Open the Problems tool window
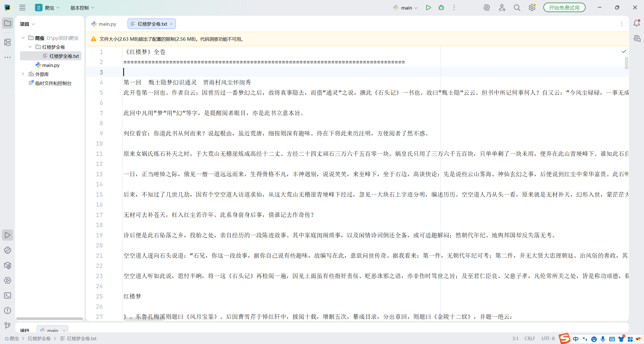 [8, 311]
